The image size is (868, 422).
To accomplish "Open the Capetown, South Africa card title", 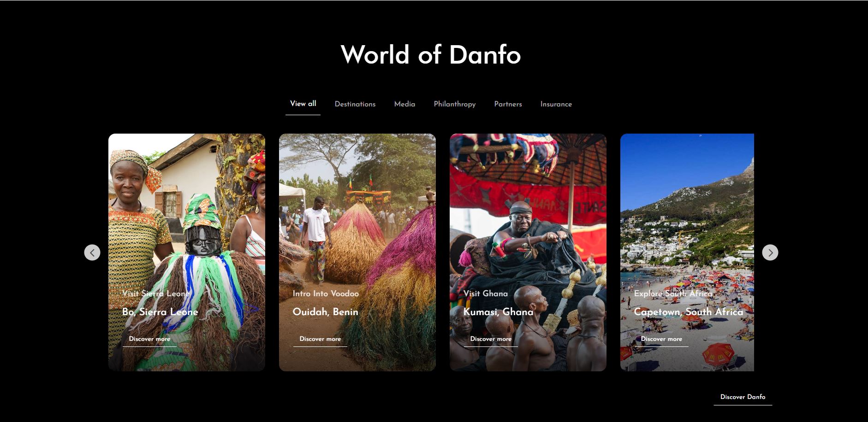I will [688, 312].
